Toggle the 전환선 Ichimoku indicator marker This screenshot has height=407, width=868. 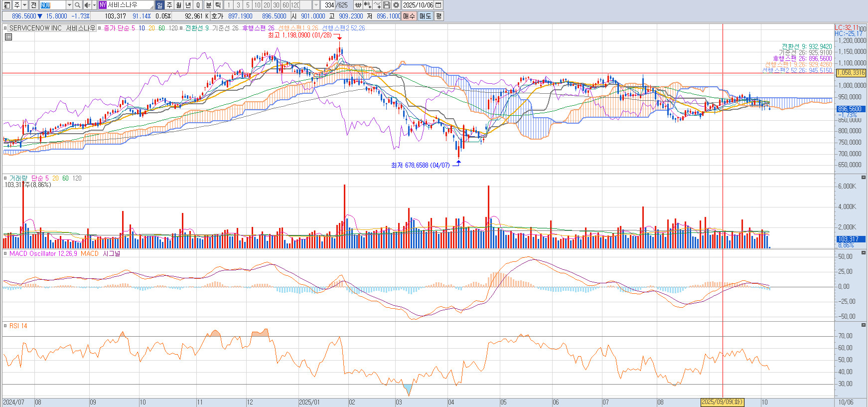[x=181, y=28]
